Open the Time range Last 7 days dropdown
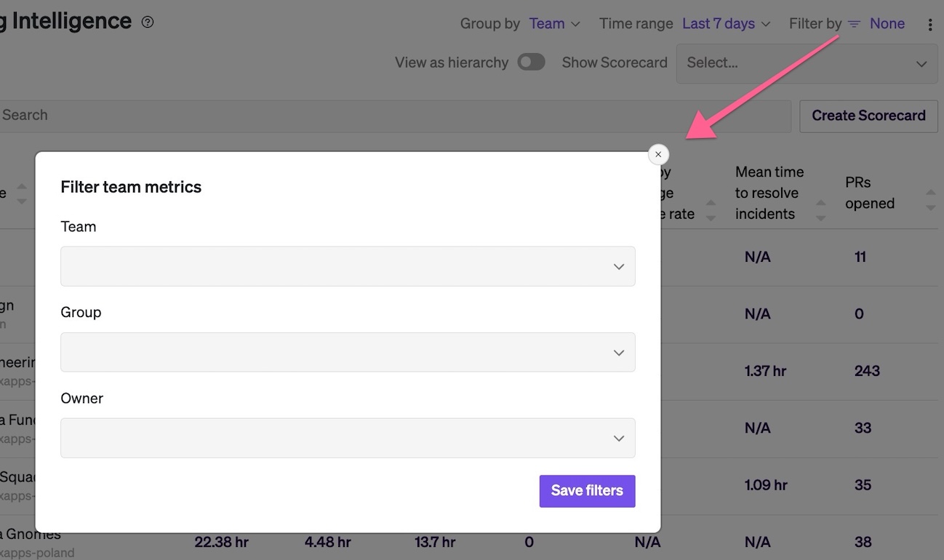The image size is (944, 560). click(x=726, y=24)
